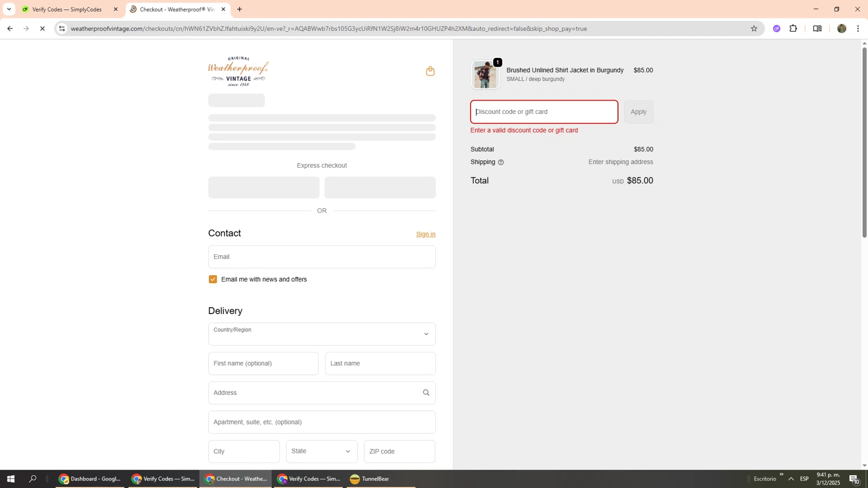
Task: Open the Dashboard Google Chrome taskbar window
Action: (90, 479)
